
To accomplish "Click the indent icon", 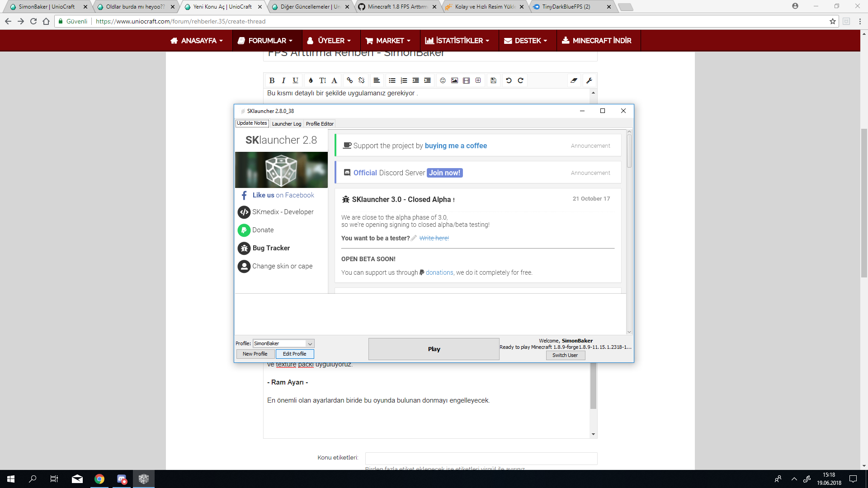I will [x=427, y=80].
